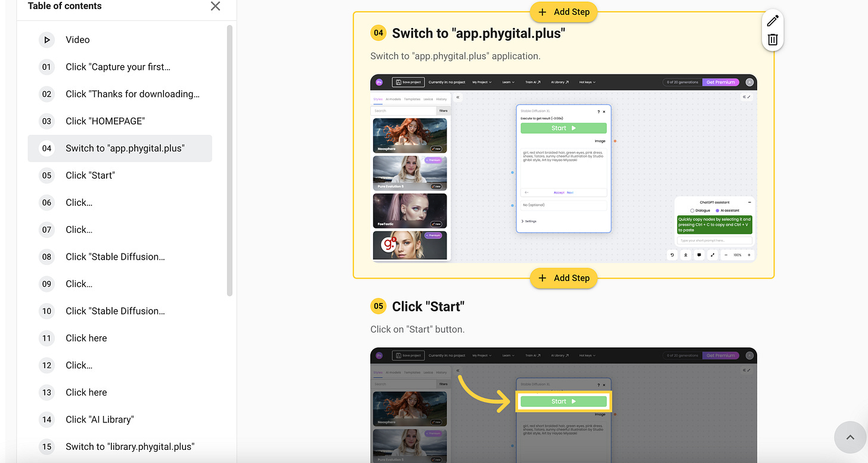Jump back to top with up-chevron button
This screenshot has height=463, width=868.
coord(851,439)
